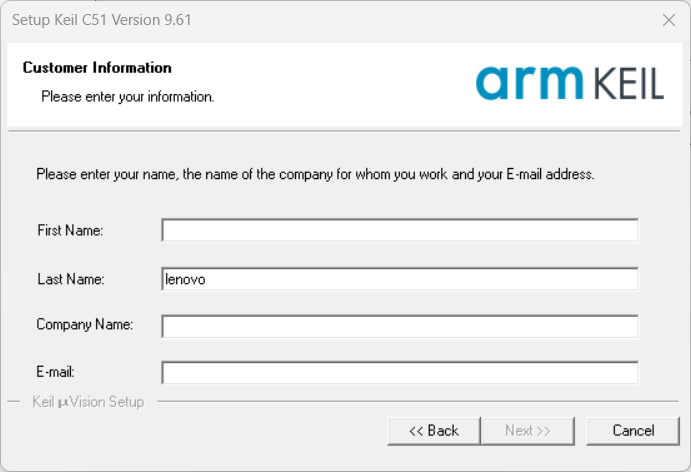Click the "Please enter your information." subtitle

click(127, 97)
